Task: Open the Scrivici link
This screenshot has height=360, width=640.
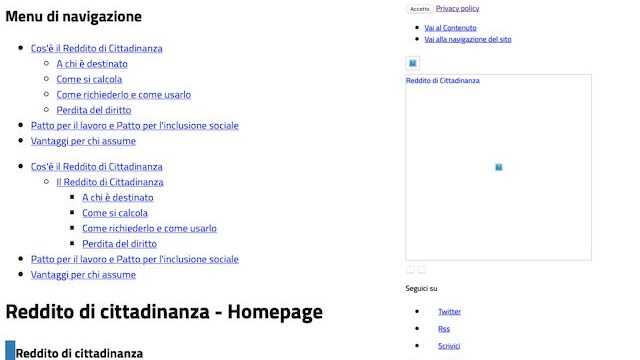Action: tap(449, 346)
